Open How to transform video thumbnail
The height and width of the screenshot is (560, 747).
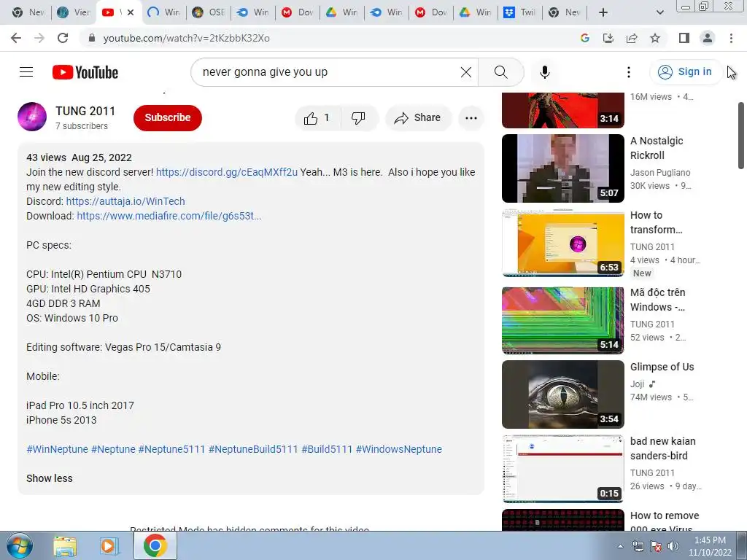coord(562,242)
